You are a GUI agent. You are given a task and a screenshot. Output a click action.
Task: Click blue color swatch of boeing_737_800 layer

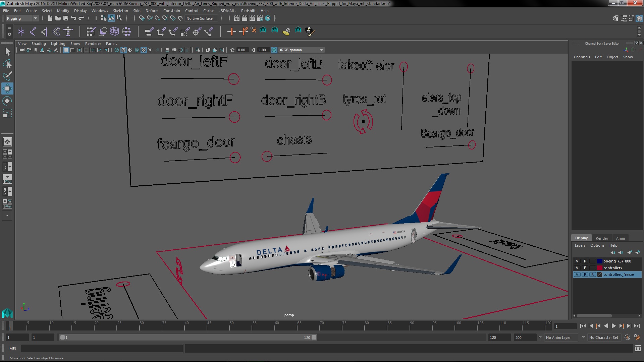click(600, 261)
